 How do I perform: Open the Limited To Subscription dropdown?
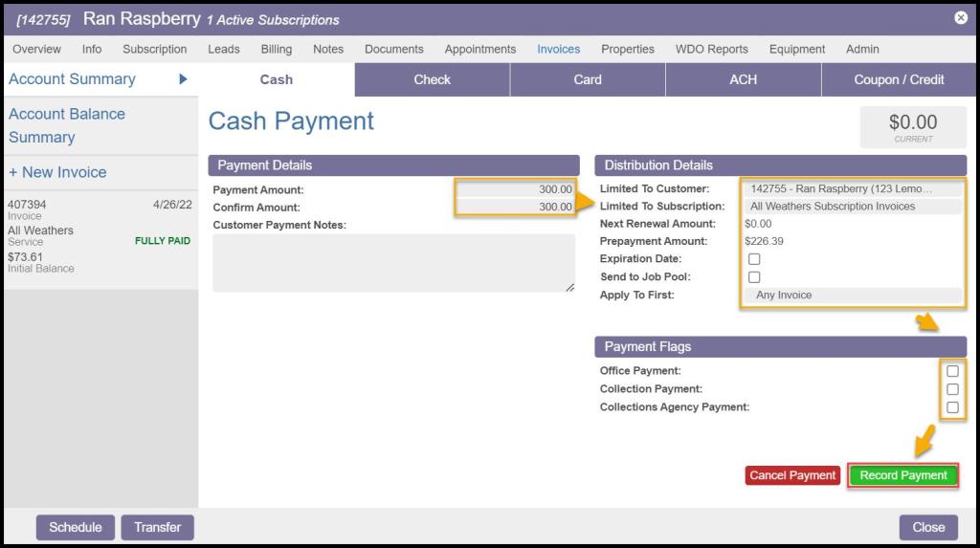(x=852, y=207)
